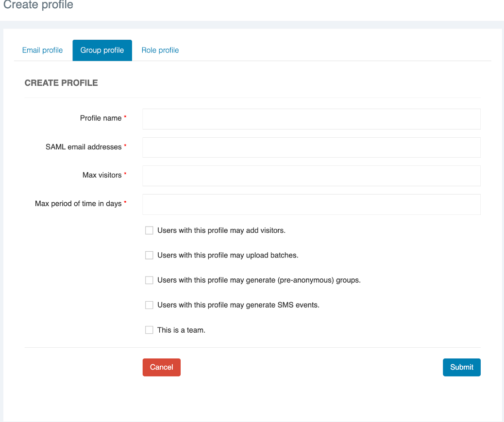Switch to the Email profile tab
The image size is (504, 422).
(x=42, y=50)
